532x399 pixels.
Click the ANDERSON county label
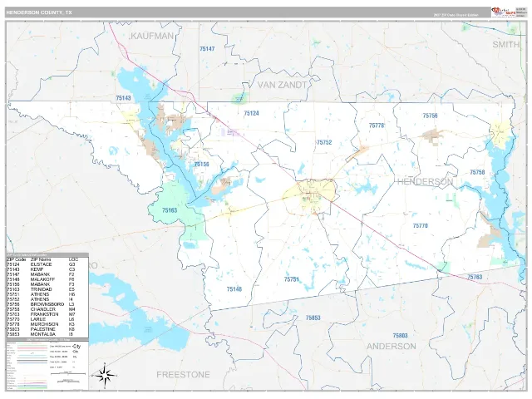(392, 347)
